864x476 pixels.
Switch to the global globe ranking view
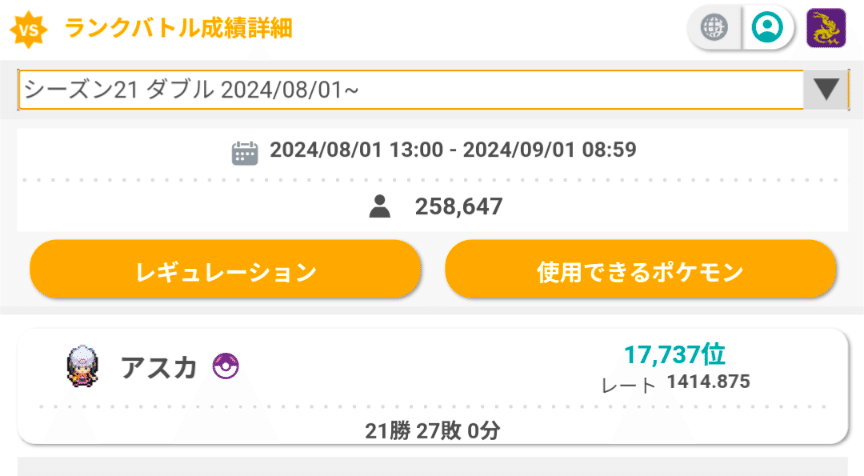click(x=714, y=27)
